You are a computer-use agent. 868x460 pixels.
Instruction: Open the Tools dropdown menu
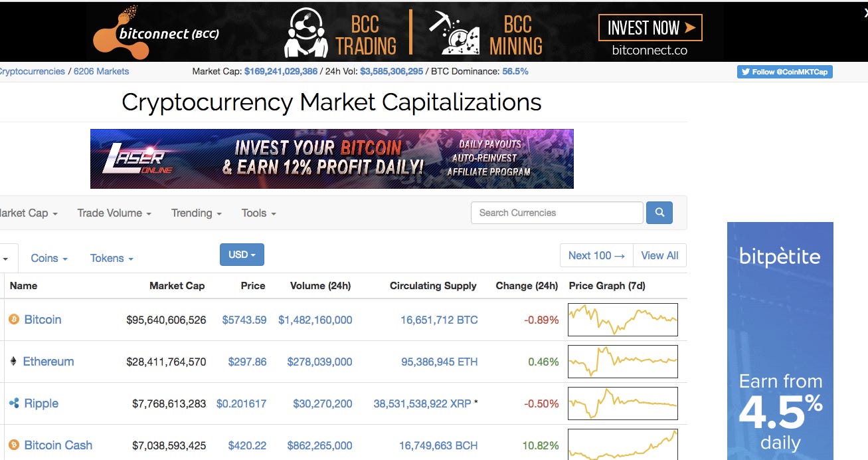tap(259, 213)
